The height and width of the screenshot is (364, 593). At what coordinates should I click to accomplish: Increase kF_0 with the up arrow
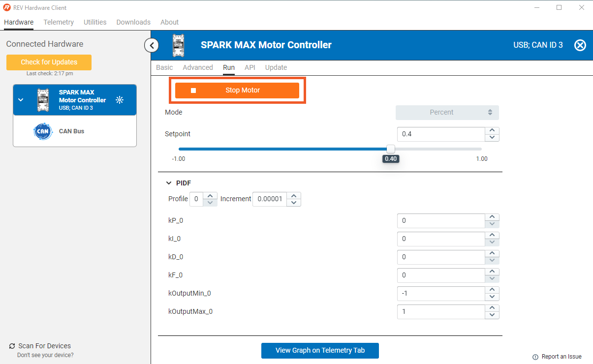click(492, 272)
